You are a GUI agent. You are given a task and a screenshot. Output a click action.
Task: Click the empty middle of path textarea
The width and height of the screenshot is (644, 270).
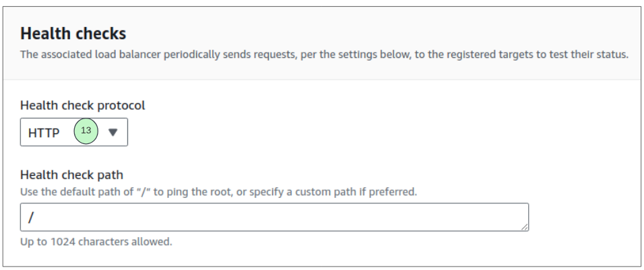click(x=274, y=217)
